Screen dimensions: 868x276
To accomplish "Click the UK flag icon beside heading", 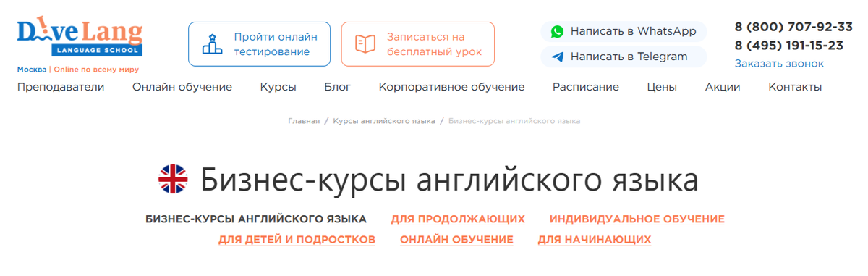I will 173,179.
